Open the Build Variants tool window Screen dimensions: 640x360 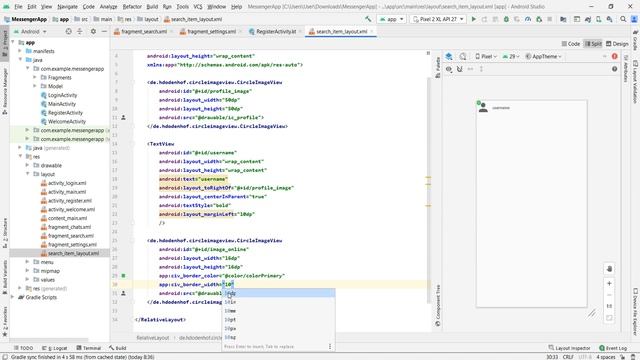pos(5,278)
